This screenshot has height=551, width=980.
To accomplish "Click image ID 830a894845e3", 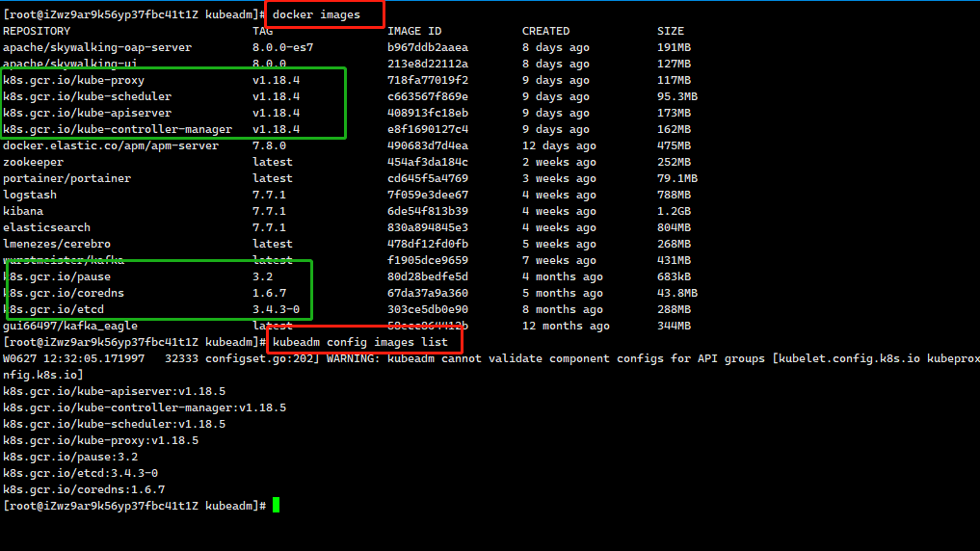I will coord(428,227).
